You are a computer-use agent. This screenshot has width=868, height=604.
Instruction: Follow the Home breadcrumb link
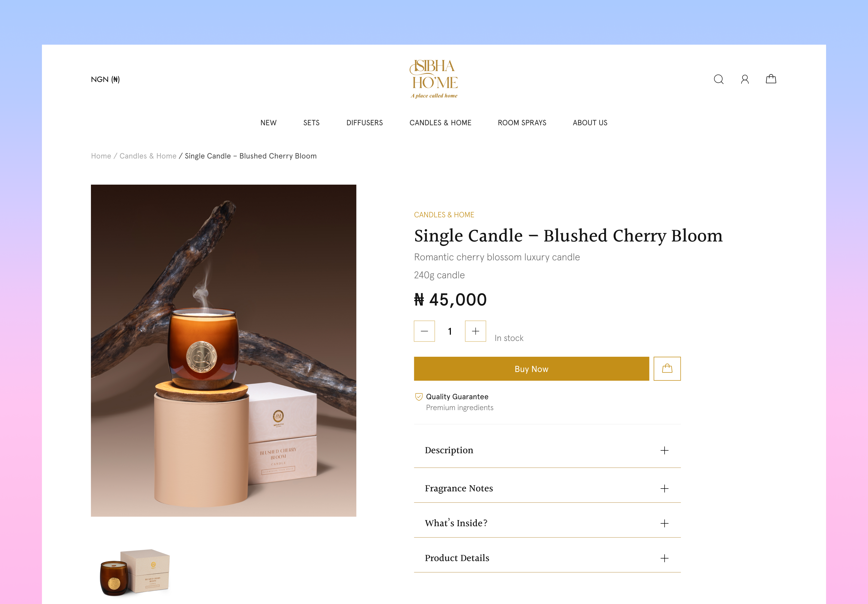point(101,156)
